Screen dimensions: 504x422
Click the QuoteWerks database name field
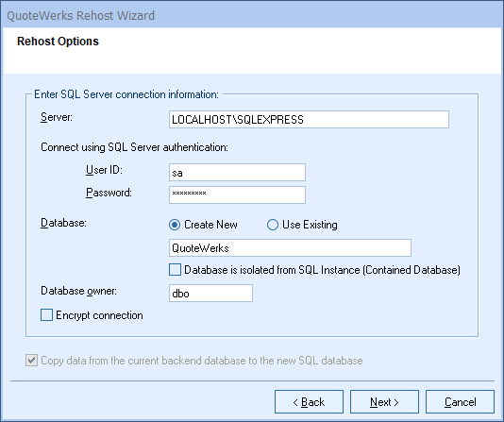290,247
